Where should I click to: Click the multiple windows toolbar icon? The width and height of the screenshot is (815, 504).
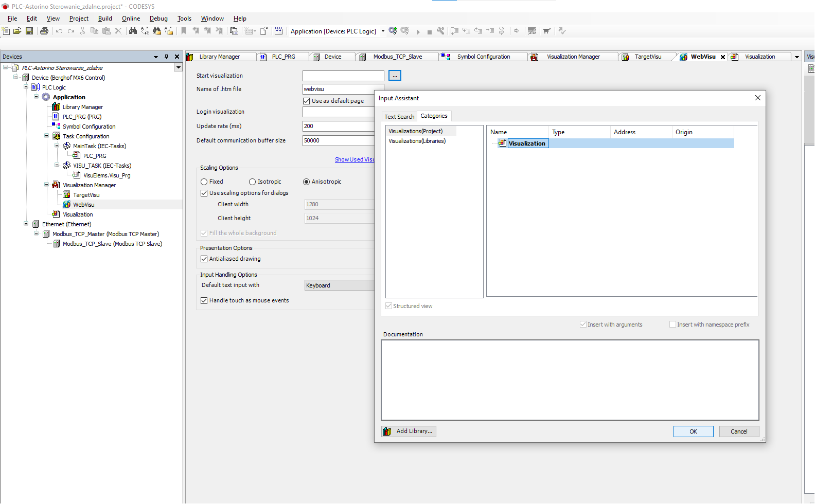[x=234, y=31]
